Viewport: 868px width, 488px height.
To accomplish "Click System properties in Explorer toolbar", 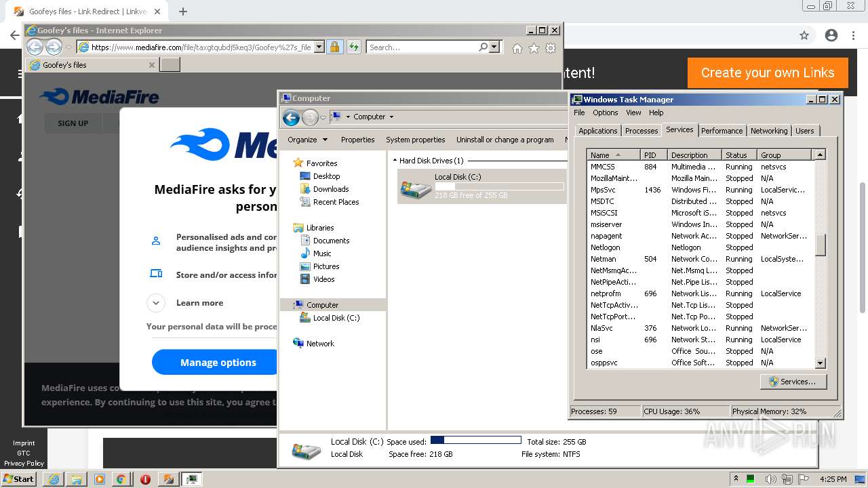I will click(415, 140).
